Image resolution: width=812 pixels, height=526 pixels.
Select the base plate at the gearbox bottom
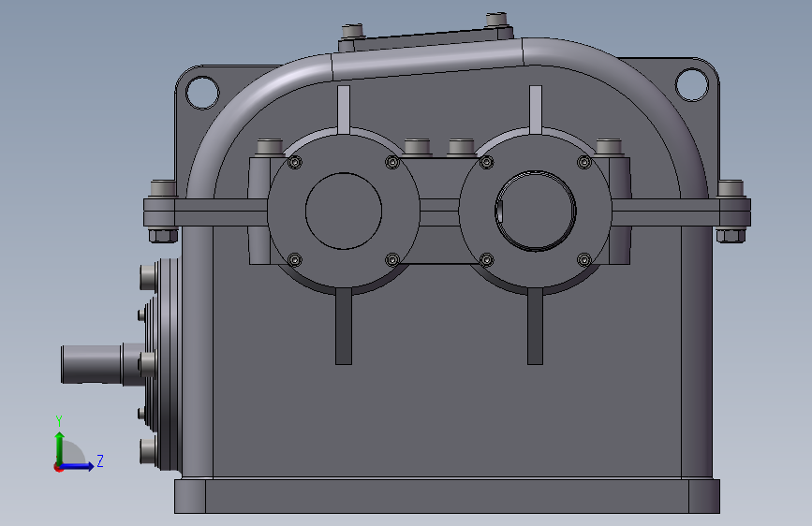447,496
